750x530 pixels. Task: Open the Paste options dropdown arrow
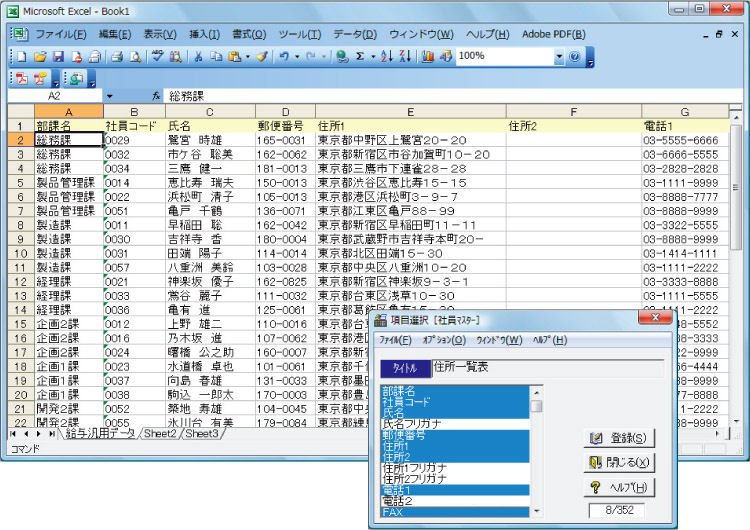click(x=248, y=57)
